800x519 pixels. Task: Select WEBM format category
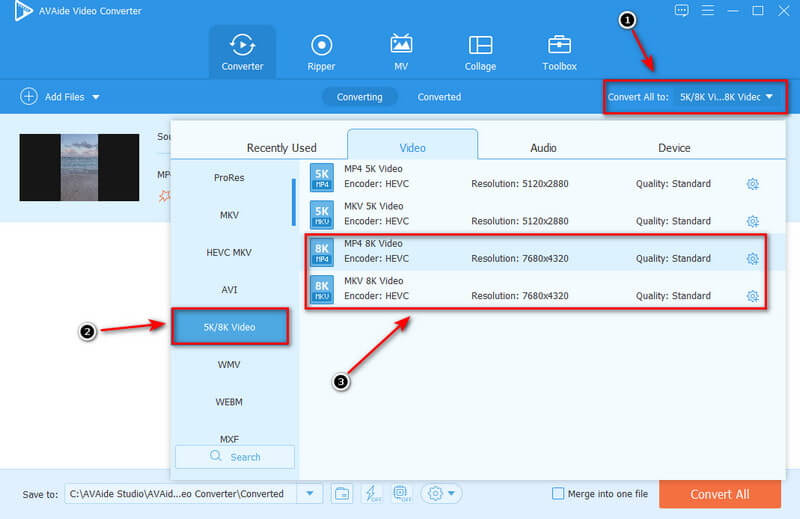pos(229,402)
